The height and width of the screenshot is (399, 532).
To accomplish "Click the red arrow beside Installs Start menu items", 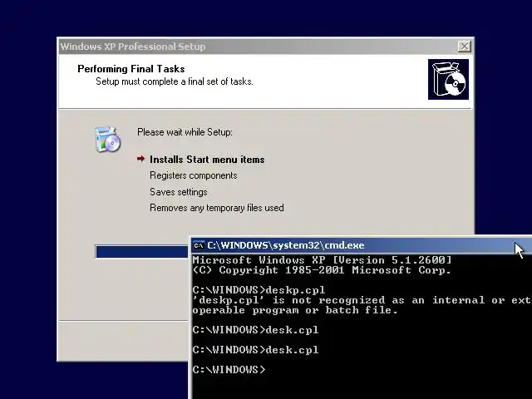I will pyautogui.click(x=140, y=159).
